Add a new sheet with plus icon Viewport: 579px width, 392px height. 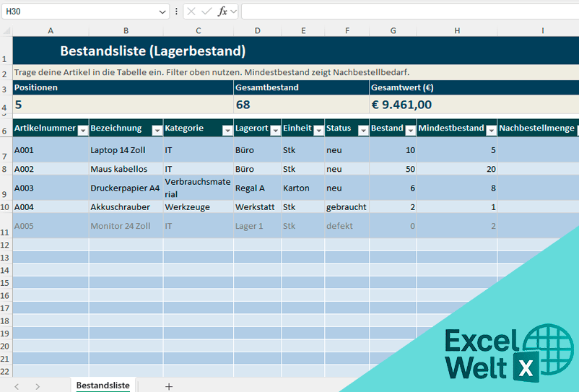[169, 386]
